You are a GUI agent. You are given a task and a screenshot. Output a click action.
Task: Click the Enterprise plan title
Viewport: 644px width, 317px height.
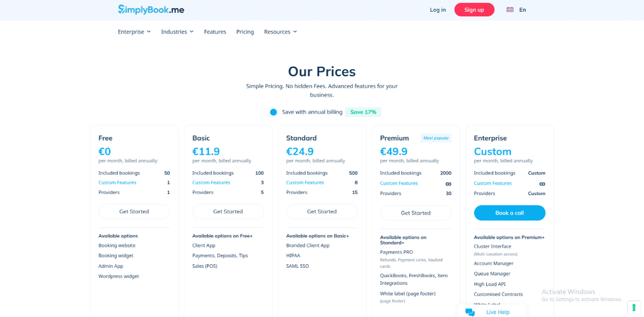click(490, 138)
